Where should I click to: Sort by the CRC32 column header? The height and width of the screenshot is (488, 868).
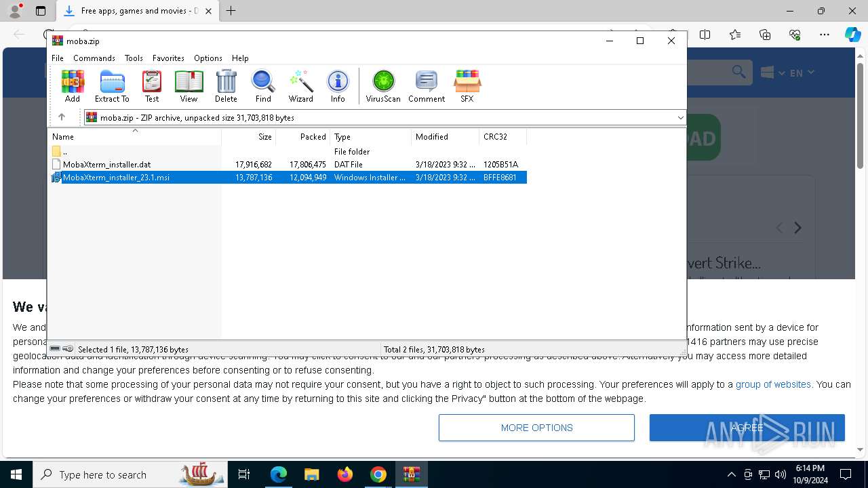pyautogui.click(x=503, y=137)
